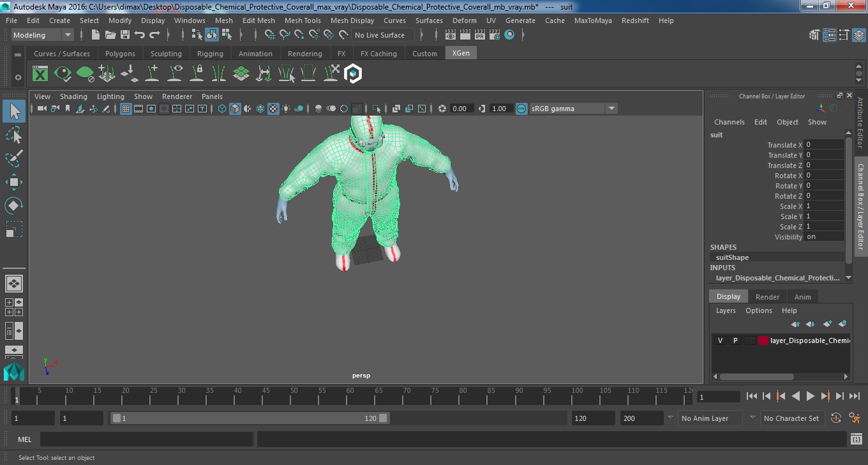Viewport: 868px width, 465px height.
Task: Open the viewport Shading menu
Action: coord(73,96)
